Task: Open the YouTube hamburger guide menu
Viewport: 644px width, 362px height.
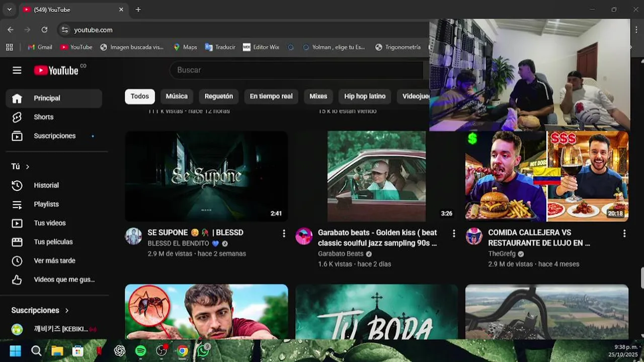Action: (17, 70)
